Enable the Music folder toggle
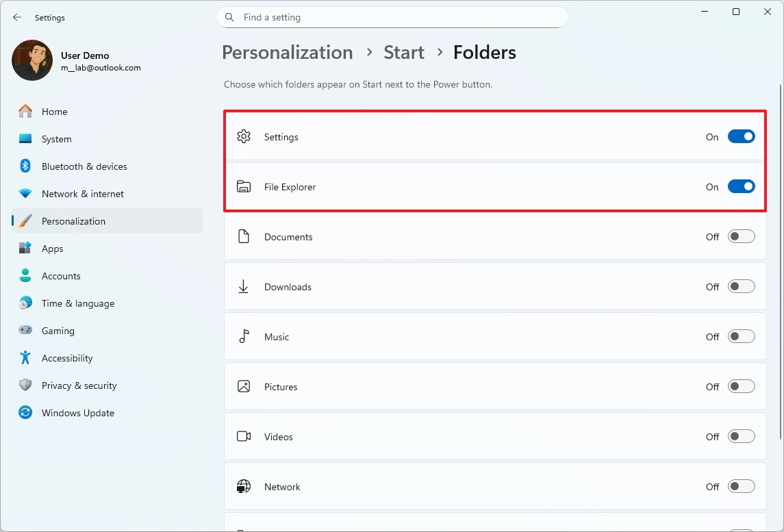Screen dimensions: 784x532 (741, 336)
